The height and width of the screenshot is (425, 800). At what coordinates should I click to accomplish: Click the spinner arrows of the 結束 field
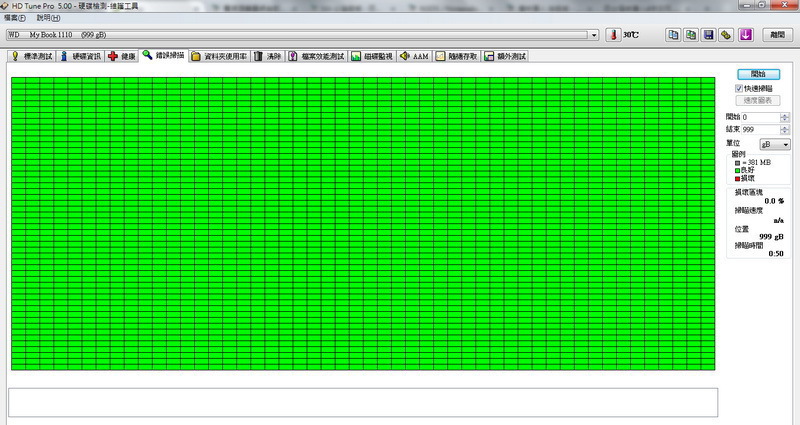click(785, 130)
